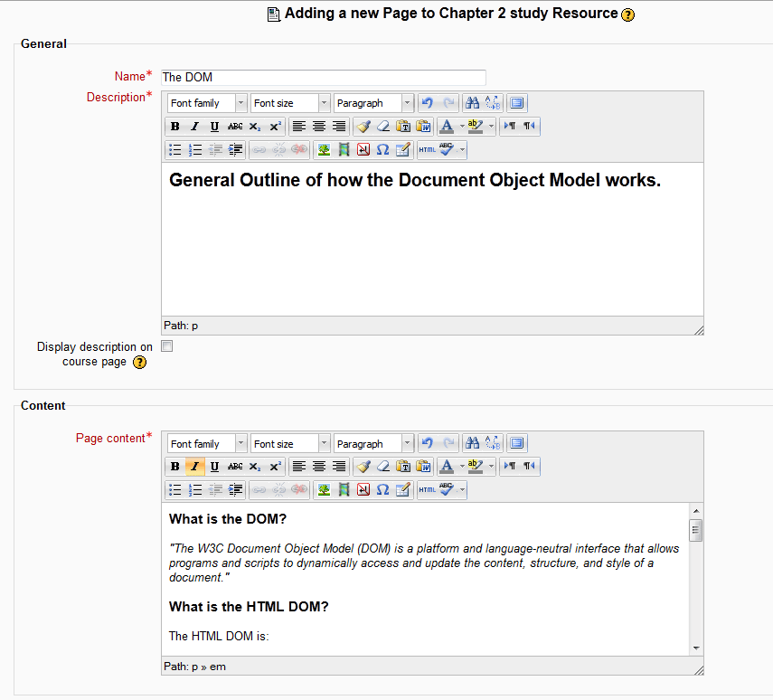Turn off italic in Page content editor

[x=194, y=466]
